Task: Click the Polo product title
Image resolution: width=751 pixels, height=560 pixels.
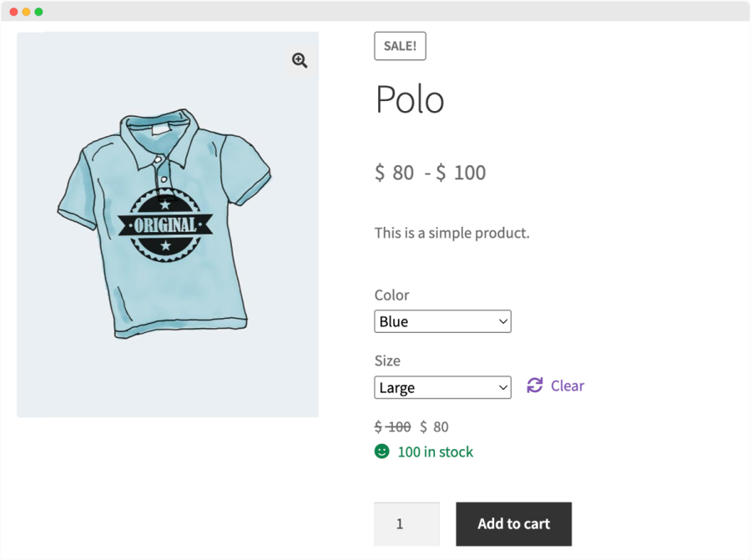Action: (410, 100)
